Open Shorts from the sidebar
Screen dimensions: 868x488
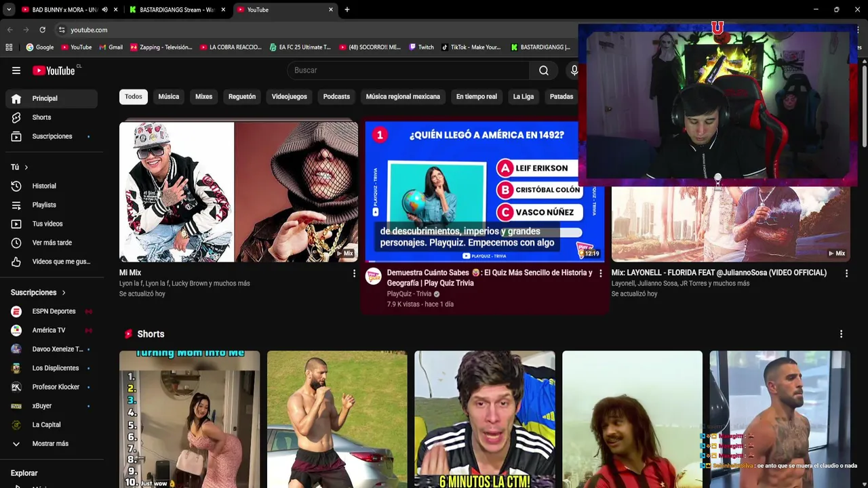[52, 117]
